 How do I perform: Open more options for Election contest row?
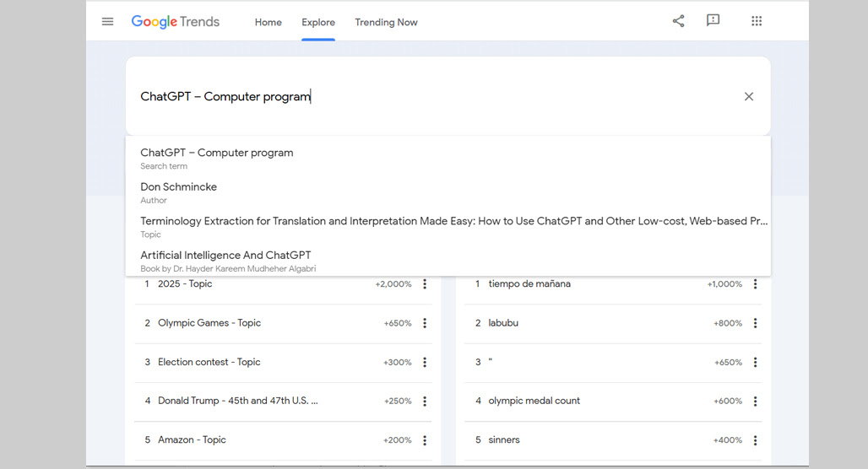425,362
